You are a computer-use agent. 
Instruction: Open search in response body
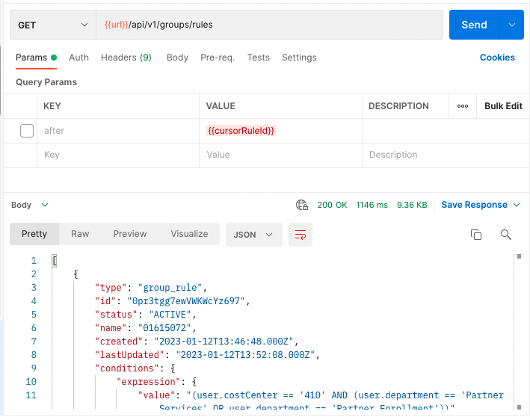click(506, 235)
